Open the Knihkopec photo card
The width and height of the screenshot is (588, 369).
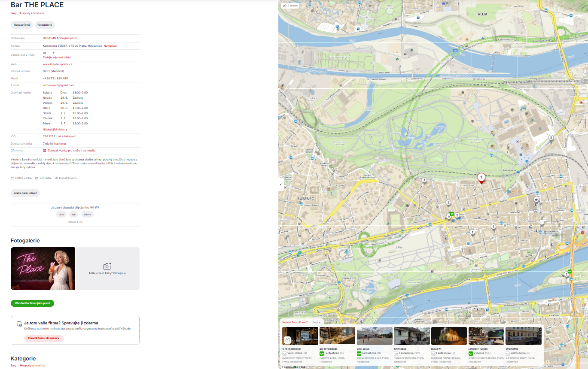412,336
